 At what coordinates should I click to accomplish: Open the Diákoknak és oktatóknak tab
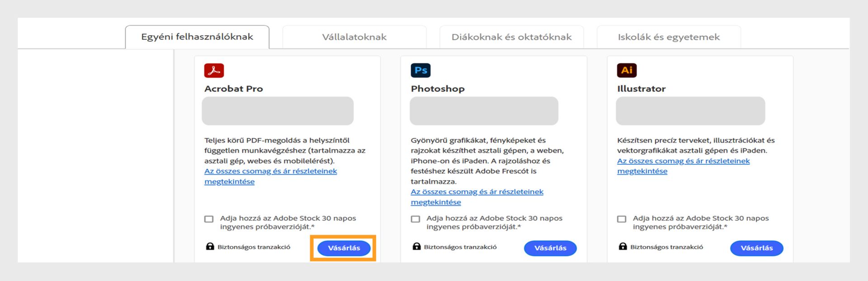(x=511, y=37)
